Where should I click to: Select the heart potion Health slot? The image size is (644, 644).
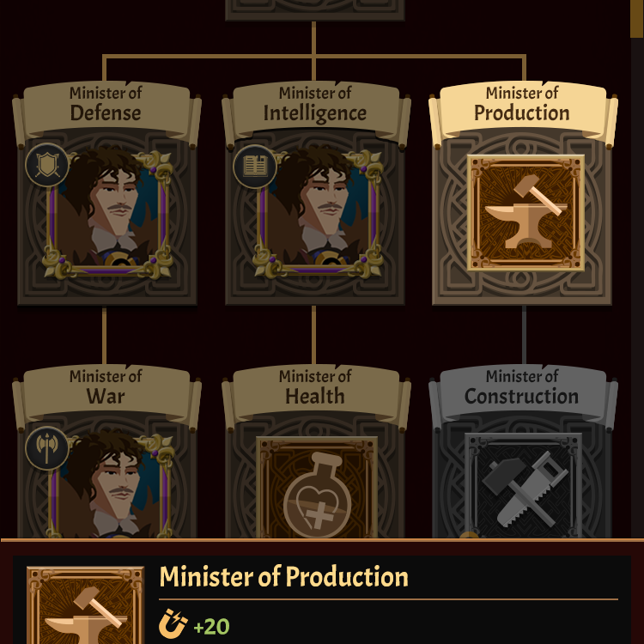[317, 487]
